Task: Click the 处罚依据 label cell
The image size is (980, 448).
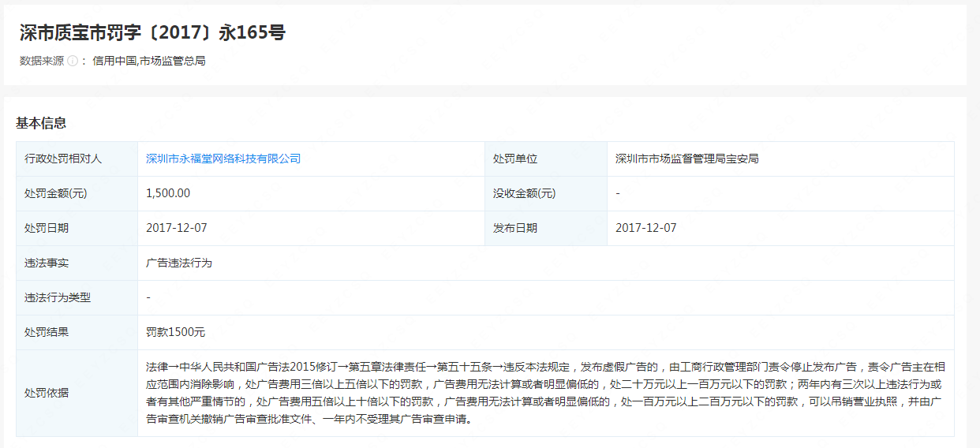Action: [x=77, y=393]
